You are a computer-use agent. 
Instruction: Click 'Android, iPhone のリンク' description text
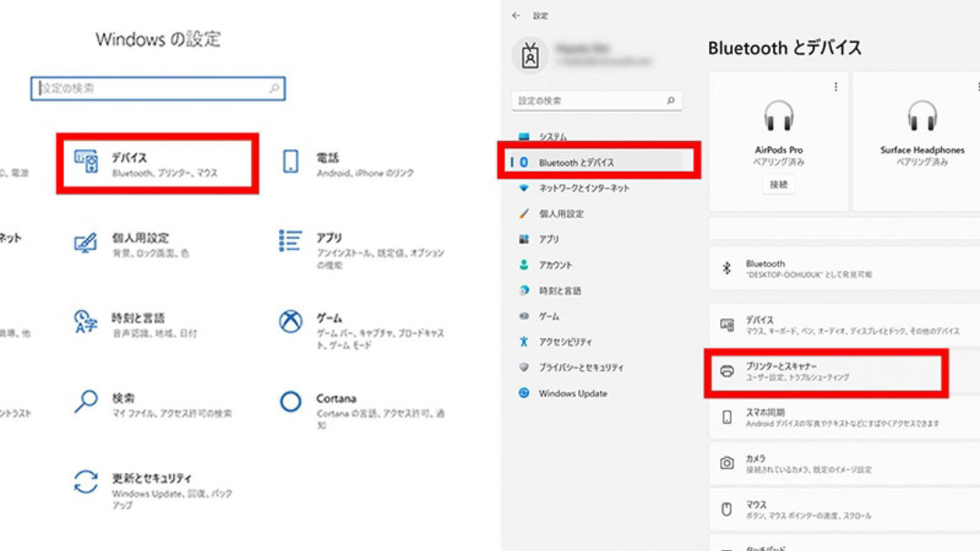365,174
